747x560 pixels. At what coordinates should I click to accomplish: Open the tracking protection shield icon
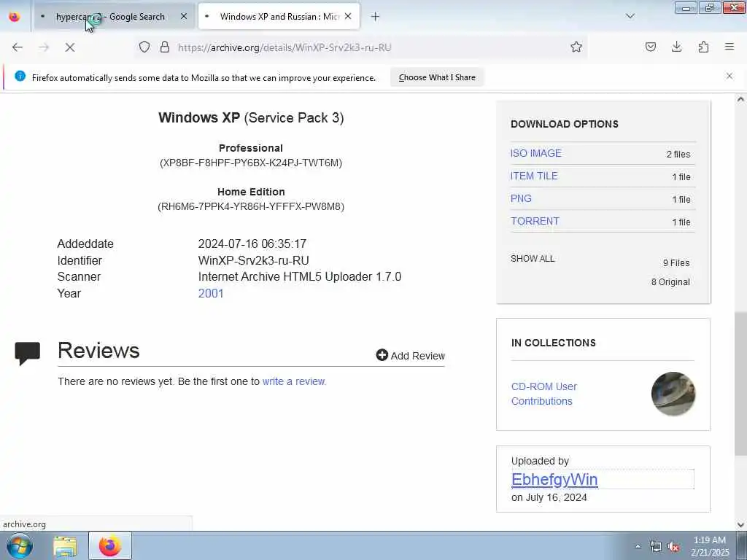coord(144,47)
